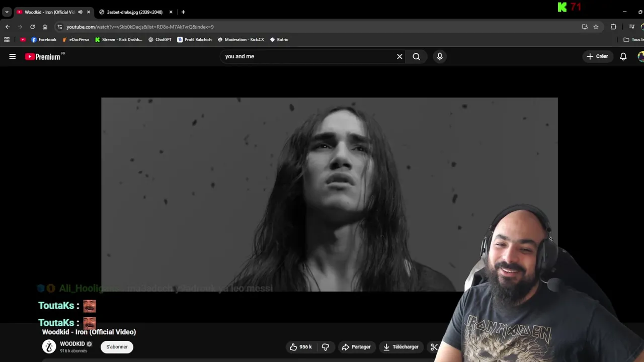Open the YouTube hamburger guide menu
The width and height of the screenshot is (644, 362).
[13, 57]
